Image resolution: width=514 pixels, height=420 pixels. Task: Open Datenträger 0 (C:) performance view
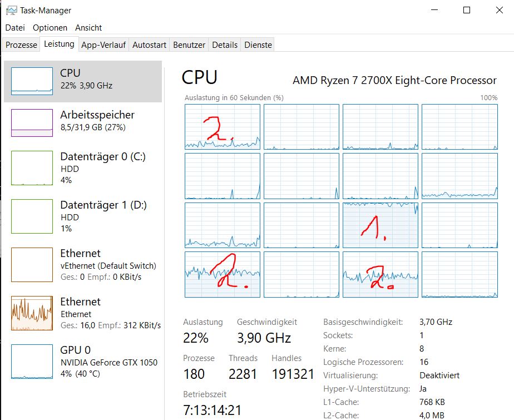click(x=31, y=168)
